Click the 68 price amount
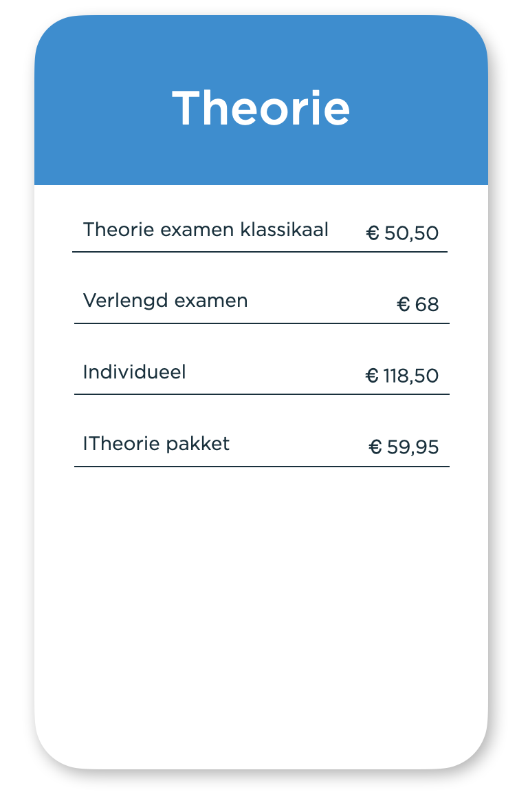The height and width of the screenshot is (812, 528). coord(427,304)
